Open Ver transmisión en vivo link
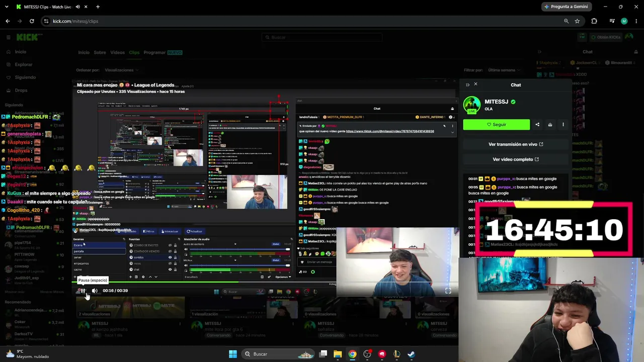Image resolution: width=644 pixels, height=362 pixels. [516, 144]
